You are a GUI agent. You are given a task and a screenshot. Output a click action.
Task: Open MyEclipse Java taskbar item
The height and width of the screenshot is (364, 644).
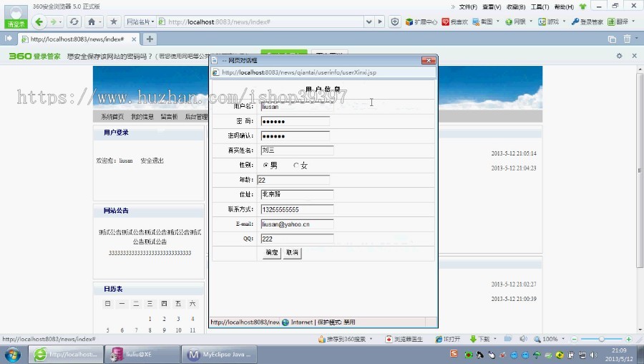click(x=220, y=355)
